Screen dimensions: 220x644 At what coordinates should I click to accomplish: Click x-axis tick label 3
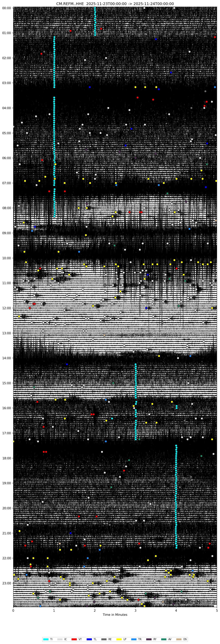(135, 610)
